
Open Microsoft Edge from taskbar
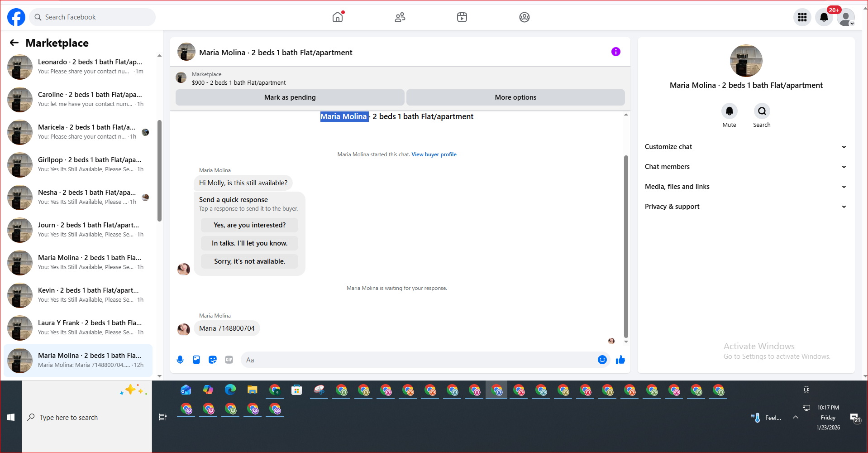click(230, 390)
